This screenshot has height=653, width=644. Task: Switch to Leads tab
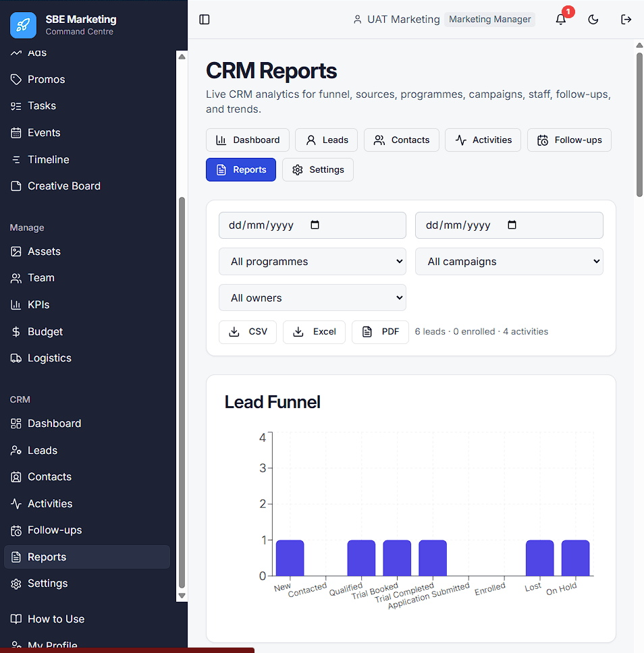[x=326, y=140]
